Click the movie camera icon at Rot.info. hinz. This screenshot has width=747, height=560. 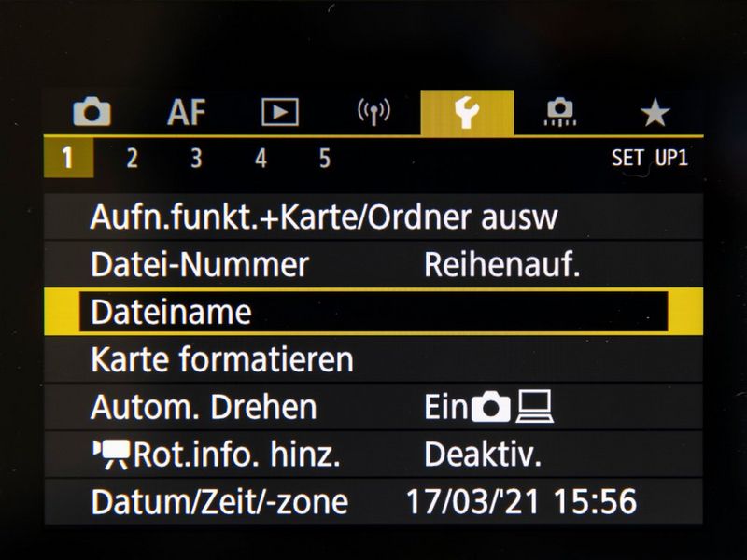(x=111, y=455)
